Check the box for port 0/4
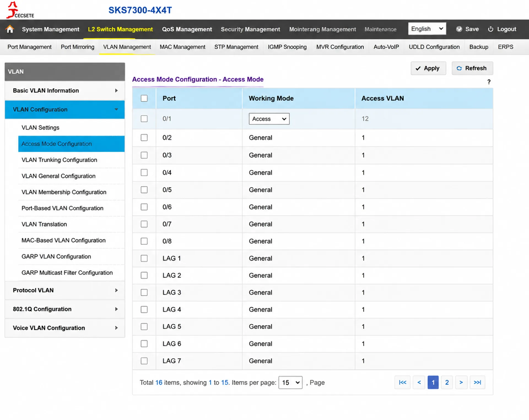The width and height of the screenshot is (529, 420). coord(144,173)
